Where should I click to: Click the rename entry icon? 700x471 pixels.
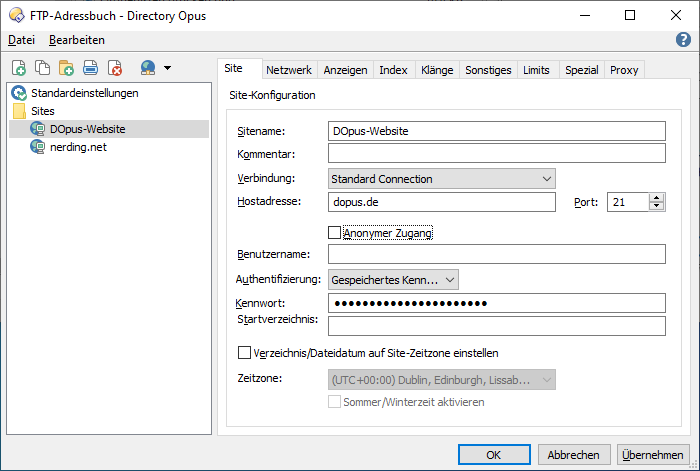coord(91,68)
